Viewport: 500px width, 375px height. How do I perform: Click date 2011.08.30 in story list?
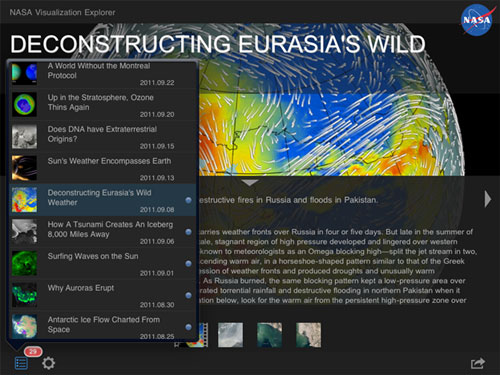(157, 305)
